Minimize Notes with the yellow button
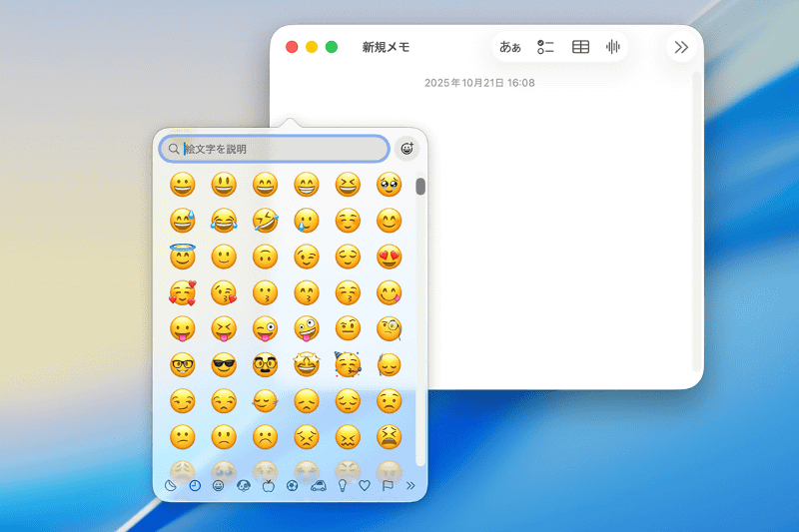 tap(312, 47)
